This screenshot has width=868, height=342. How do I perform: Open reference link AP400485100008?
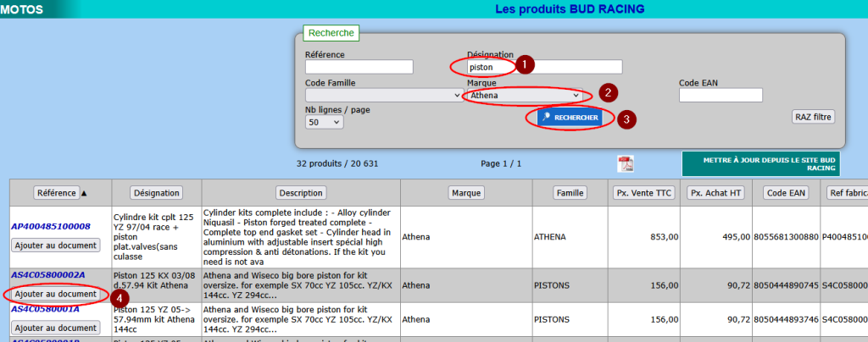[50, 227]
